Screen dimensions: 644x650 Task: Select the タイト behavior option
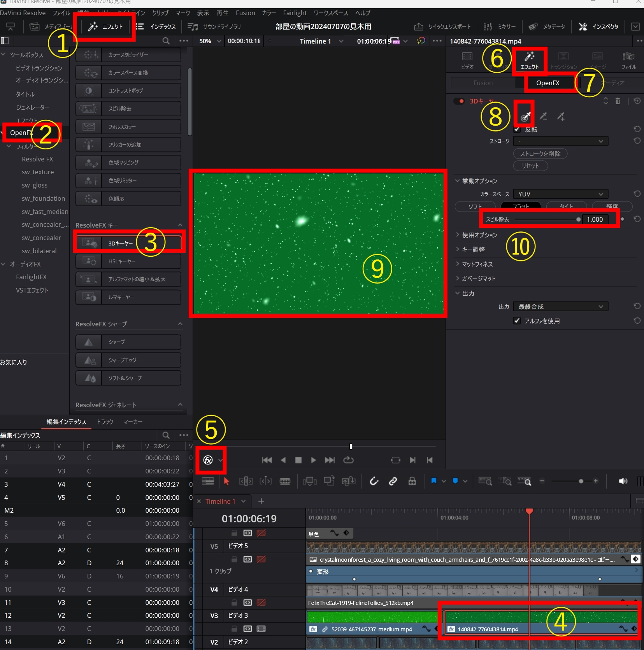coord(567,206)
